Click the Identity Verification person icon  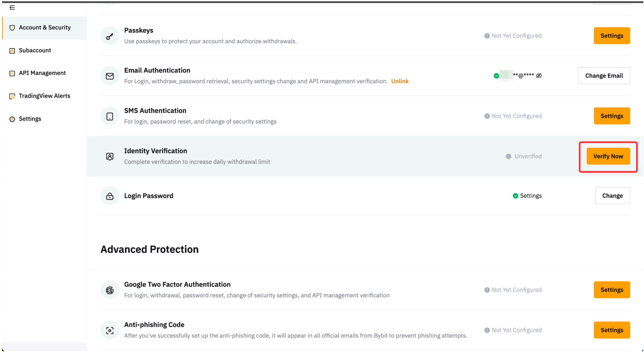(x=110, y=157)
